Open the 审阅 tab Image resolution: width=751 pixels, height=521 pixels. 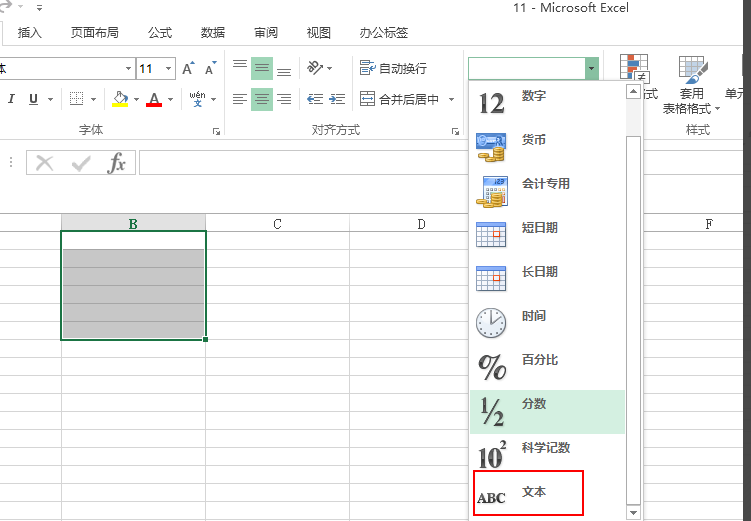(x=266, y=33)
